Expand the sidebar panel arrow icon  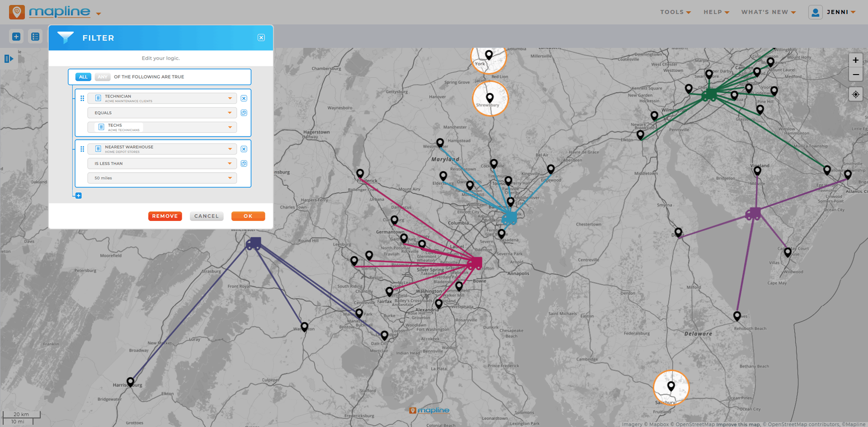[9, 59]
